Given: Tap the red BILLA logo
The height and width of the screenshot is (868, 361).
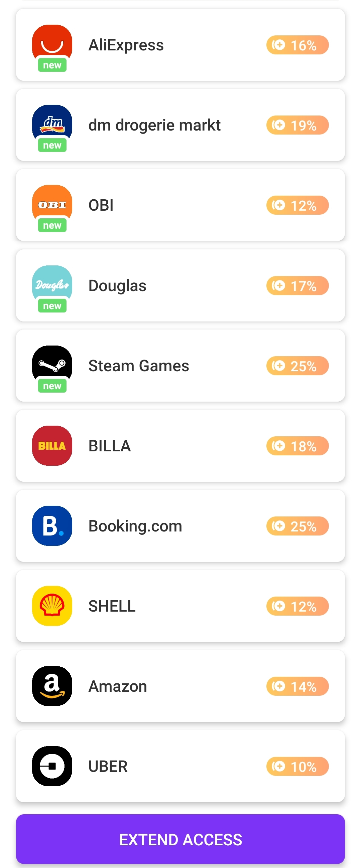Looking at the screenshot, I should 52,445.
